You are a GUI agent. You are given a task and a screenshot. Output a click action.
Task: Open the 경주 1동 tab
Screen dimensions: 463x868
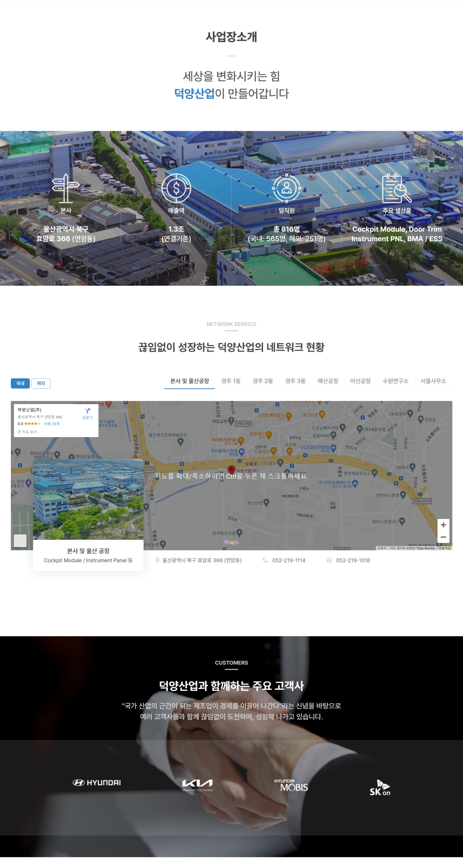tap(231, 381)
